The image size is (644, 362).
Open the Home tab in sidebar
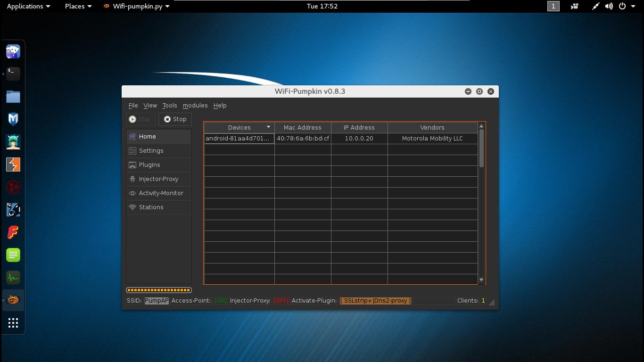pos(159,137)
